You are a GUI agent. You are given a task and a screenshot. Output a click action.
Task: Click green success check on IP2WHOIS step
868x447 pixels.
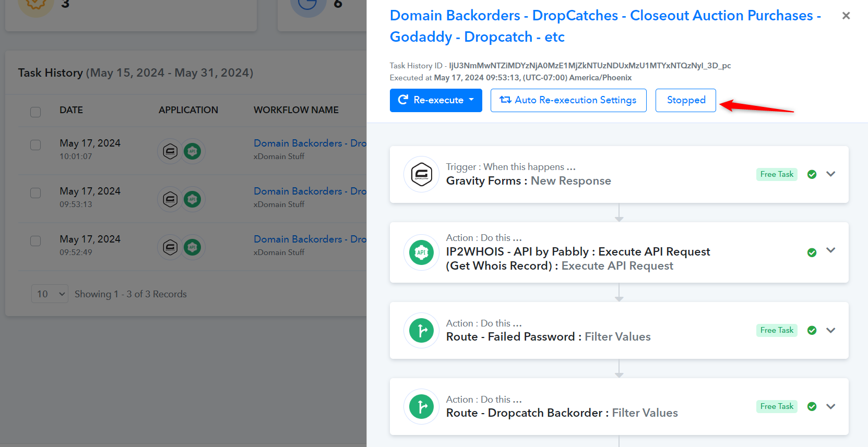812,252
